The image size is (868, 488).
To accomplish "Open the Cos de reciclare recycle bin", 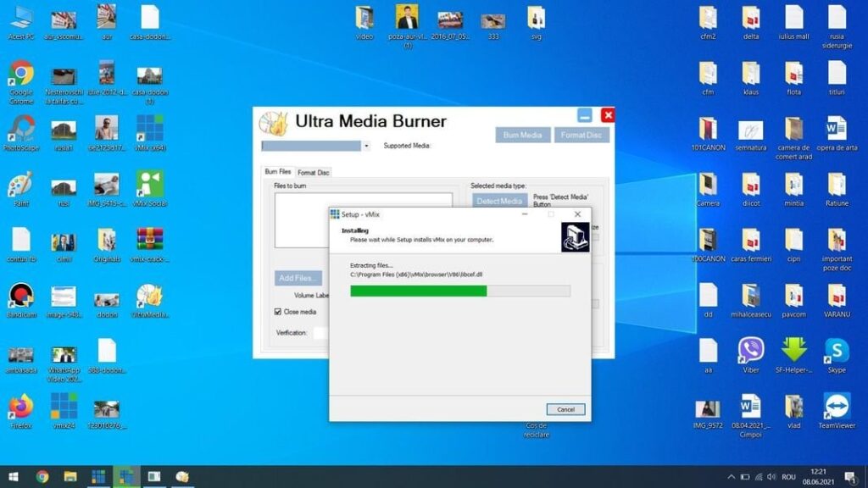I will coord(536,430).
